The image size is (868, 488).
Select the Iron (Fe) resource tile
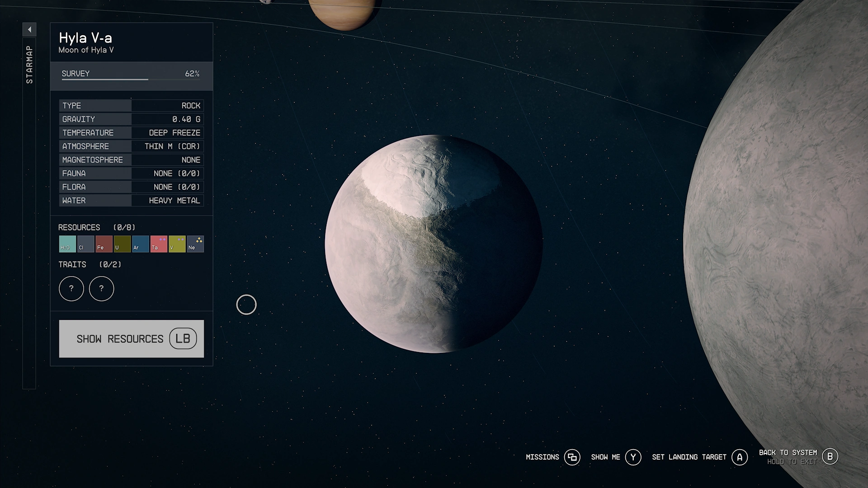[x=104, y=244]
